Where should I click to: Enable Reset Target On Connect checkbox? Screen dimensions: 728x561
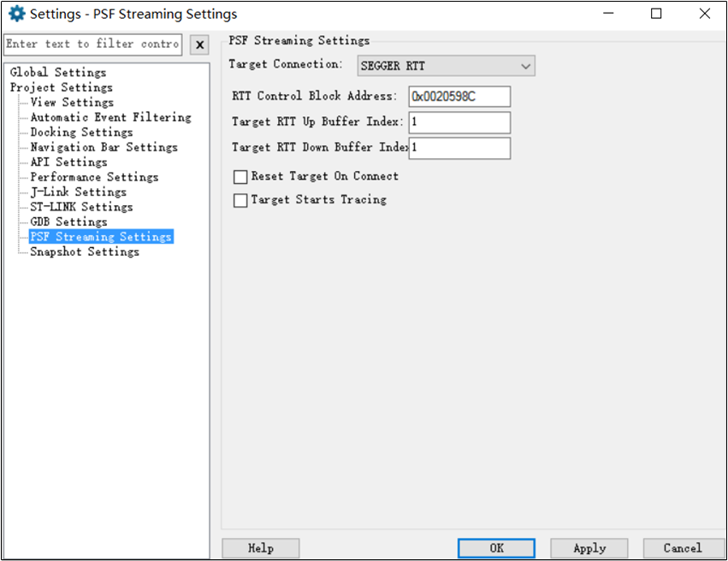coord(241,177)
